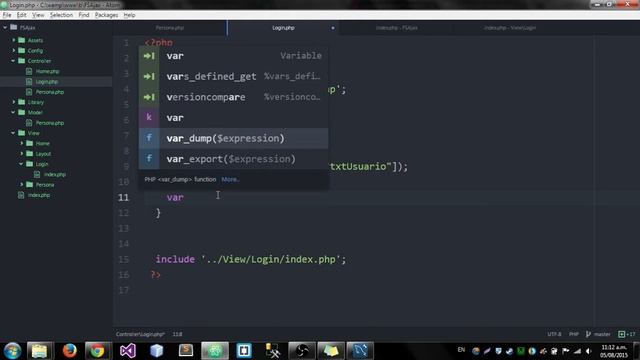This screenshot has width=640, height=360.
Task: Choose var_dump($expression) function suggestion
Action: [x=233, y=138]
